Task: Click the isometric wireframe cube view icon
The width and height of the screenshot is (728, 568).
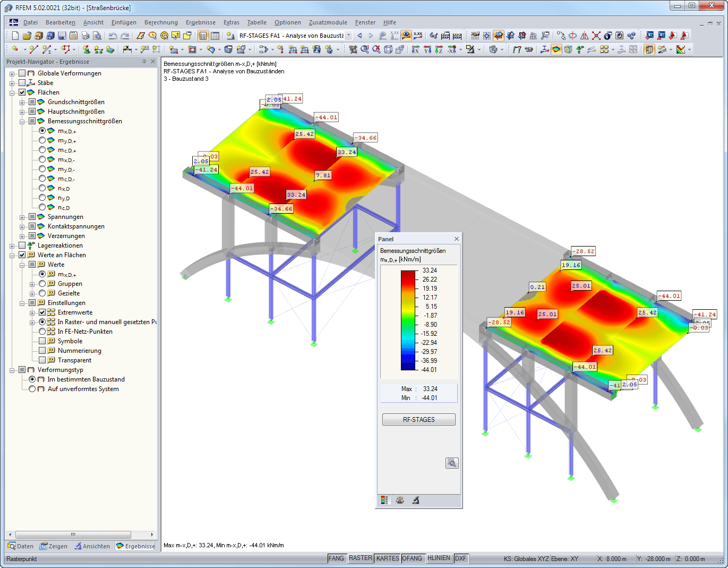Action: pos(388,49)
